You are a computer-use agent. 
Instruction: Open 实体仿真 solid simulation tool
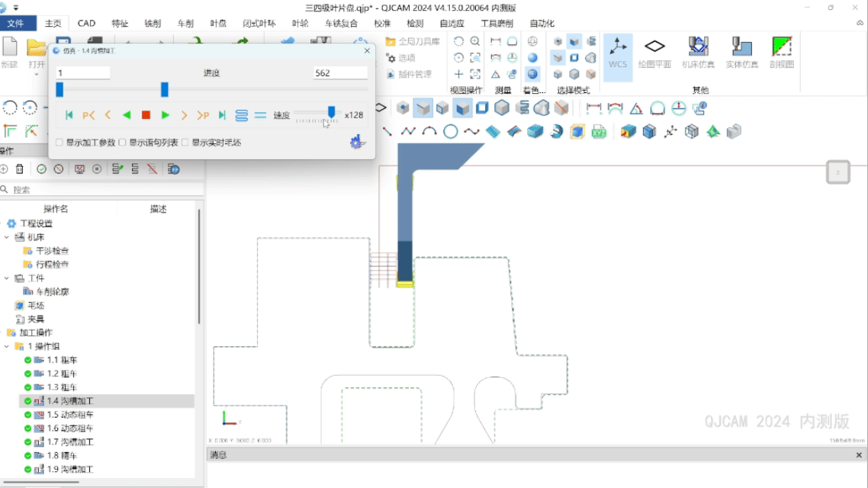tap(741, 52)
